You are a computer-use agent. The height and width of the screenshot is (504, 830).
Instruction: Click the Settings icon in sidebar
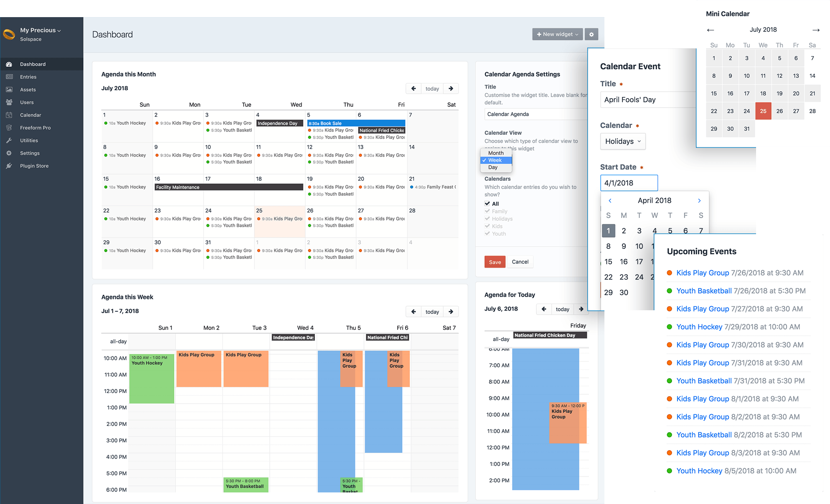click(10, 153)
